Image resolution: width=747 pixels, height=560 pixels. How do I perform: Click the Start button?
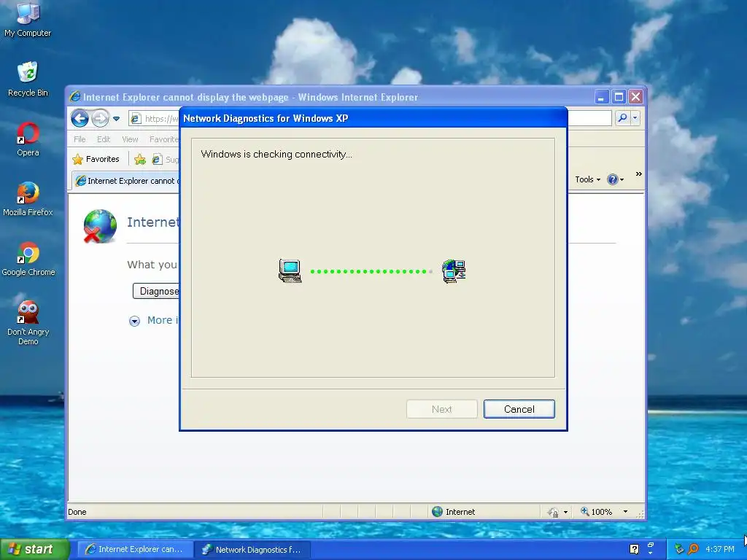[35, 549]
